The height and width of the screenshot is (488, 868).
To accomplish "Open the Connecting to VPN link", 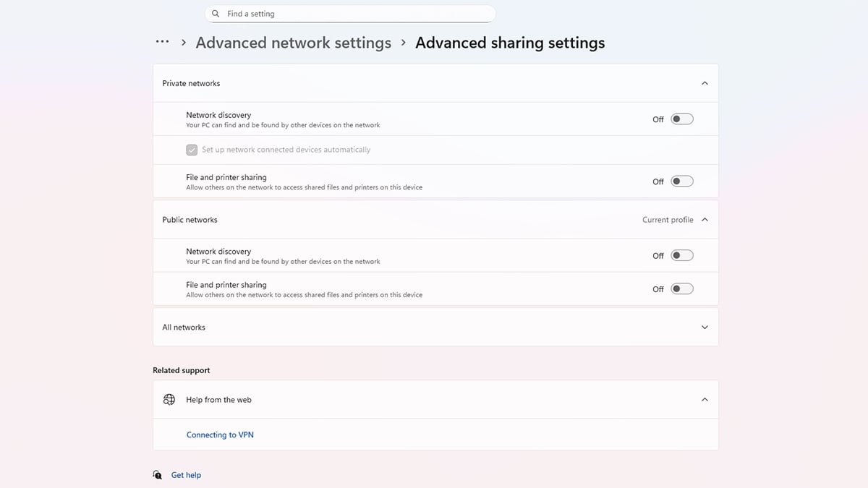I will [220, 435].
